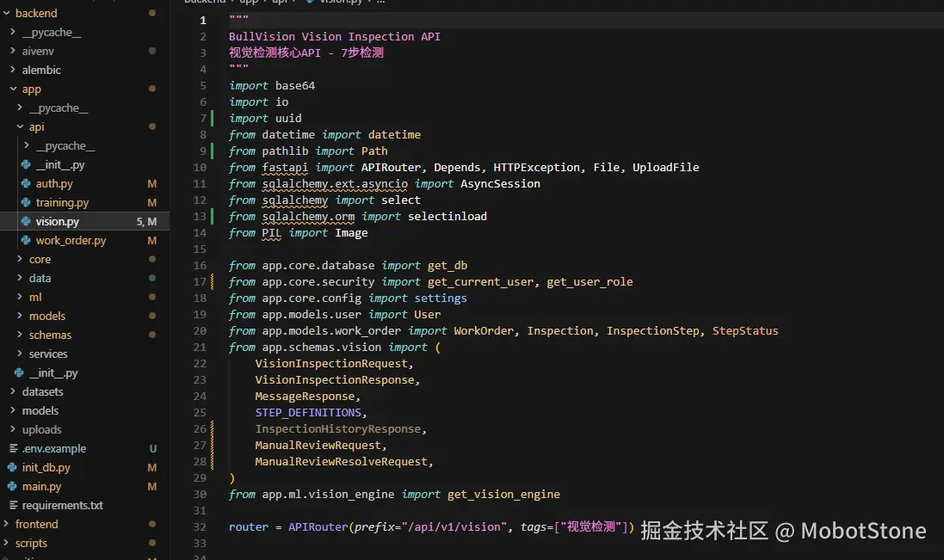Click file icon of .env.example
The height and width of the screenshot is (560, 944).
coord(13,448)
